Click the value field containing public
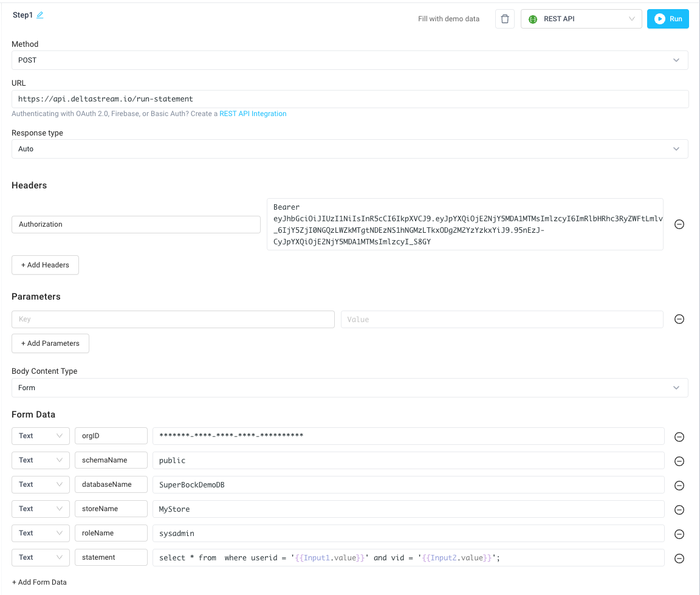Image resolution: width=700 pixels, height=595 pixels. pyautogui.click(x=408, y=460)
